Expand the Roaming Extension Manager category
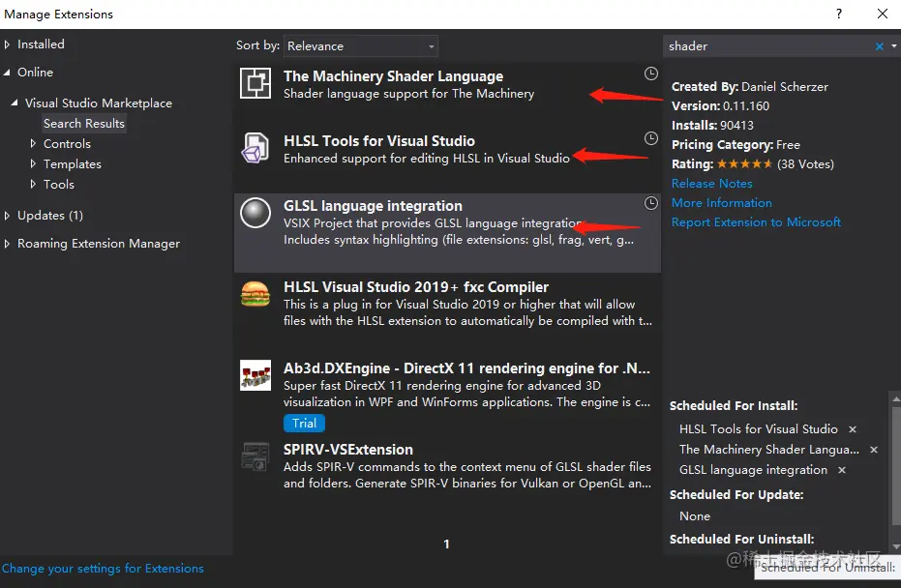This screenshot has height=588, width=901. pos(7,244)
